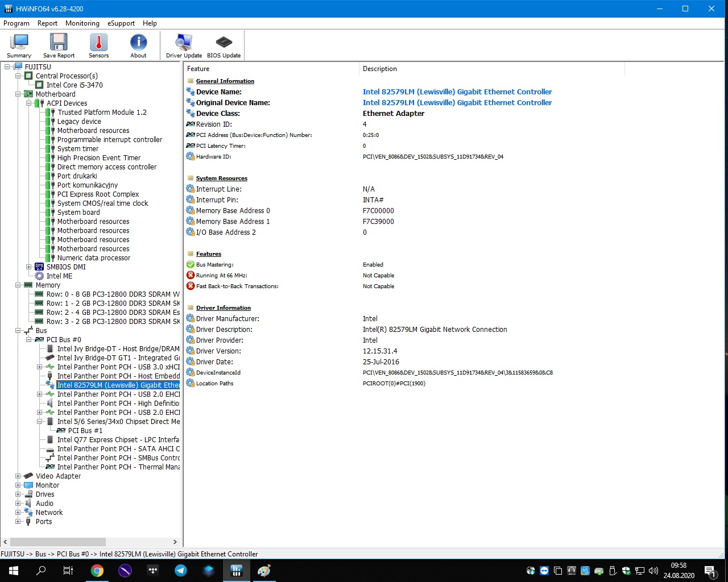Expand the Network node

tap(18, 513)
